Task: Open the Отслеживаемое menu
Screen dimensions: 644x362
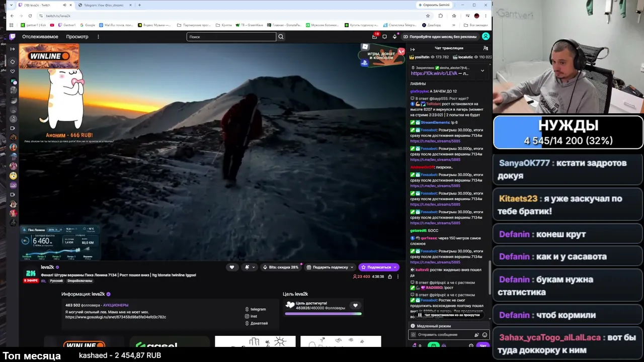Action: tap(40, 37)
